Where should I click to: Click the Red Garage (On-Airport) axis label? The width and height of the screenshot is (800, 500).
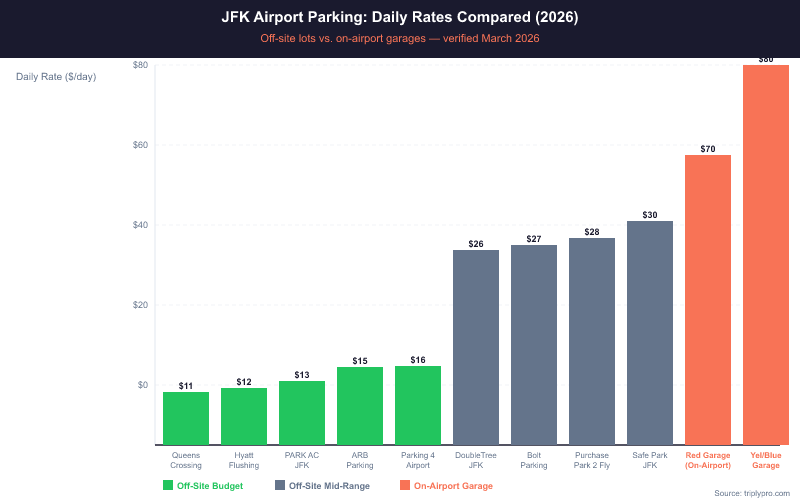(x=708, y=460)
